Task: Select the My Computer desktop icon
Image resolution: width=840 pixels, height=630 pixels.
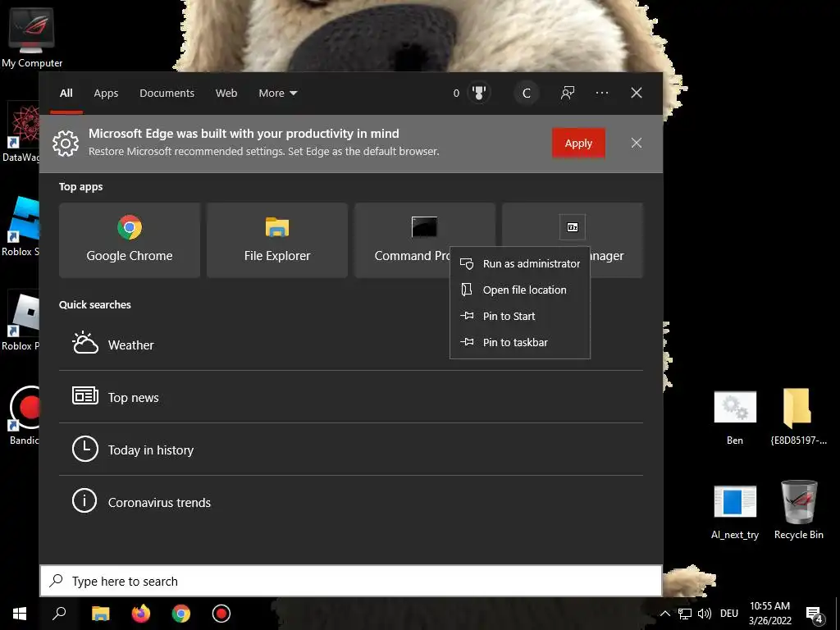Action: coord(32,38)
